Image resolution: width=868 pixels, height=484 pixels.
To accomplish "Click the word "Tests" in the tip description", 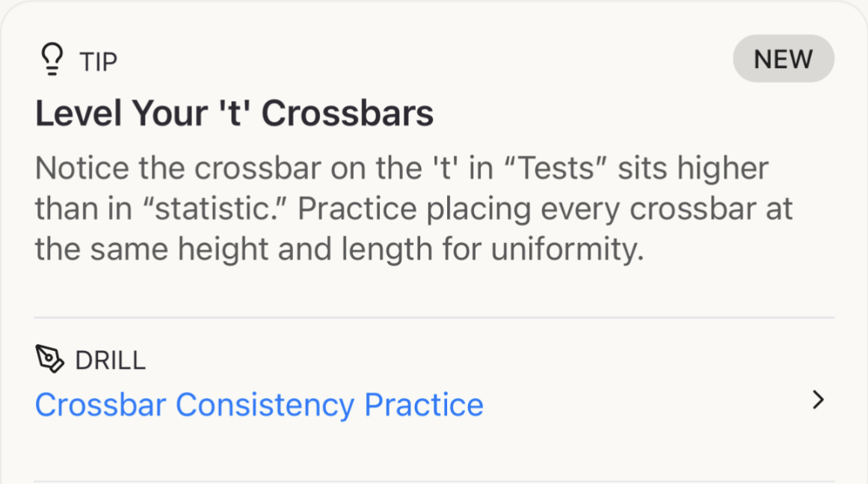I will tap(554, 169).
